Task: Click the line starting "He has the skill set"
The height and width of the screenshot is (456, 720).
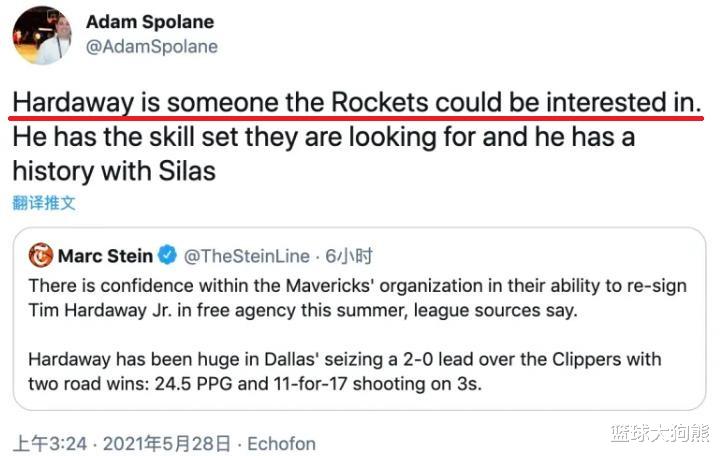Action: pyautogui.click(x=324, y=136)
